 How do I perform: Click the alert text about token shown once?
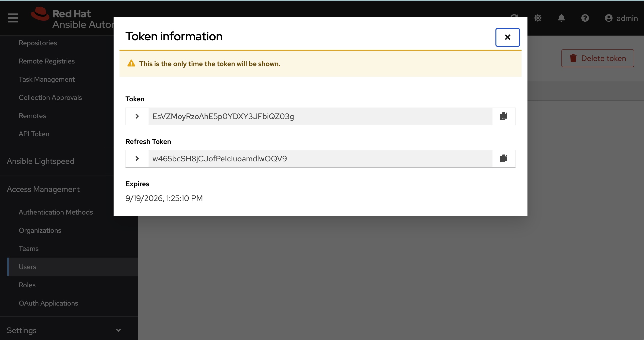pos(210,64)
